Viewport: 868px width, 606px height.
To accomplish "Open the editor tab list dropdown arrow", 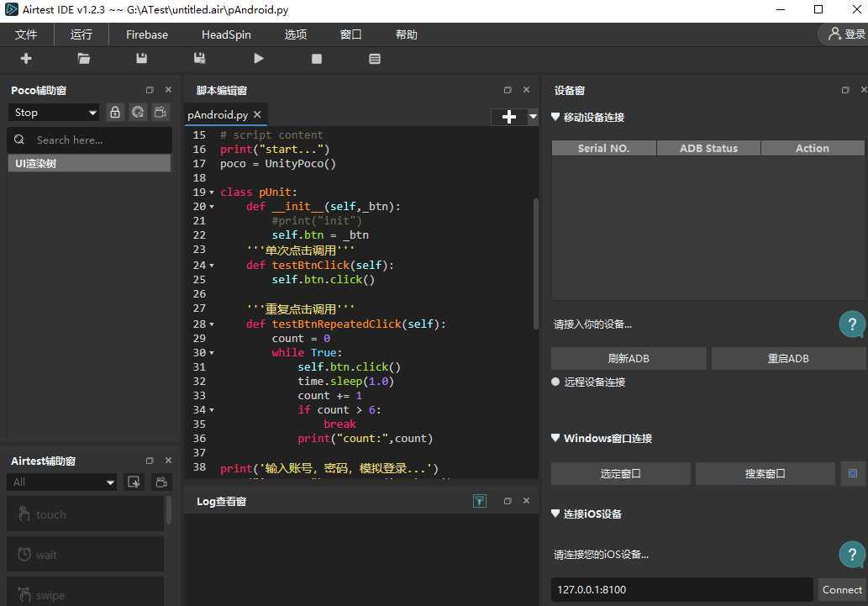I will click(533, 117).
